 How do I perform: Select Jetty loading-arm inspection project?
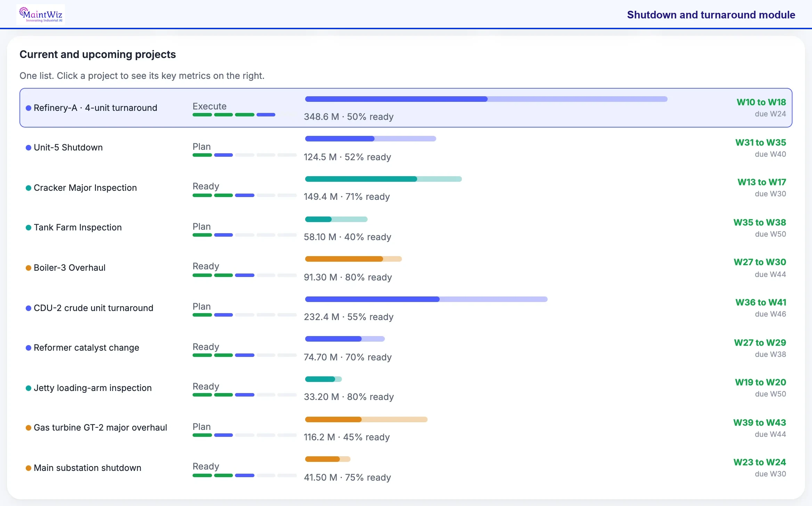pyautogui.click(x=406, y=388)
